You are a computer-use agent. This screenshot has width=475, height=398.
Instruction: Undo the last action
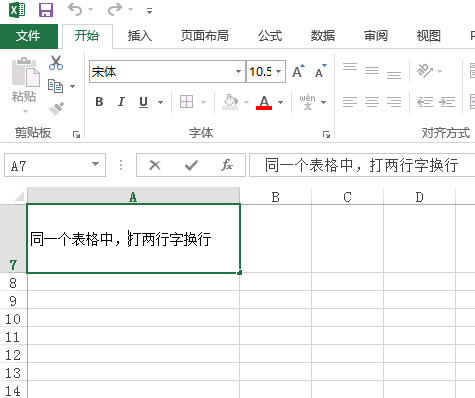[75, 9]
